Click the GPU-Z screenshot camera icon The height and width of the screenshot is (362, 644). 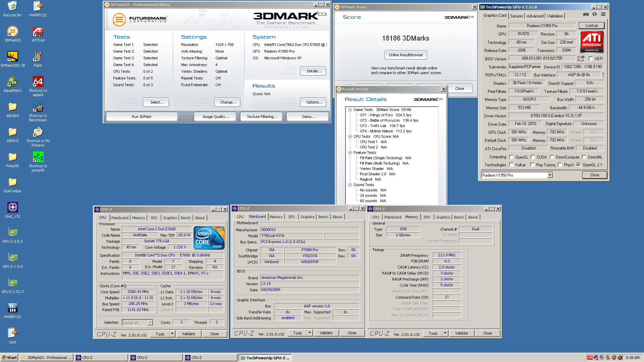(586, 14)
